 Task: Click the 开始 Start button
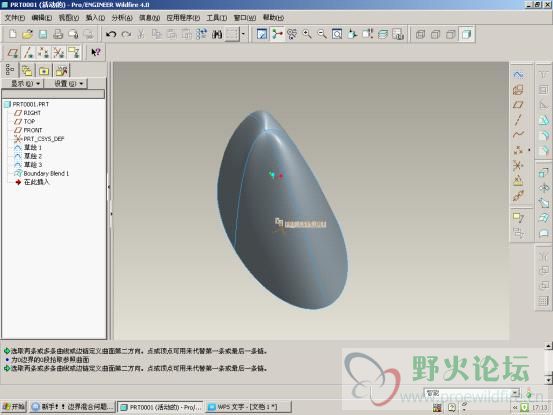pos(14,407)
